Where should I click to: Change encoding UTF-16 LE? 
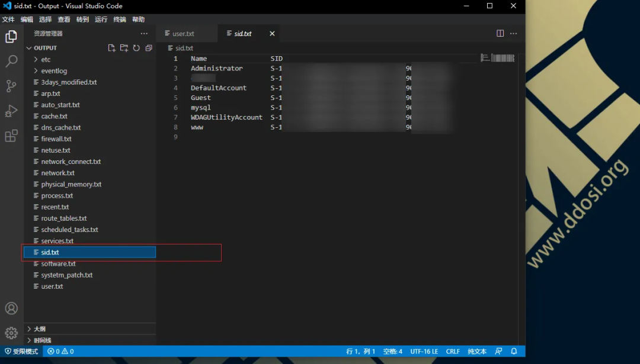424,351
